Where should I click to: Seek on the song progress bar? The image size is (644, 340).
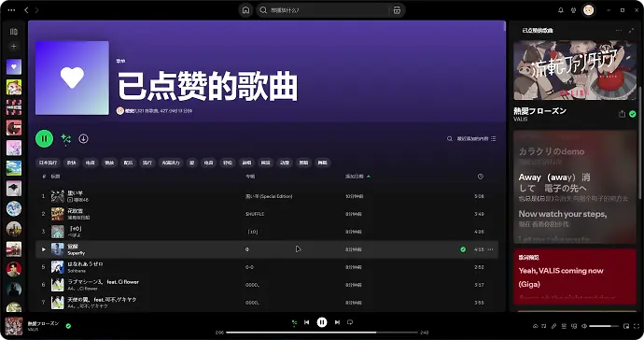(322, 333)
